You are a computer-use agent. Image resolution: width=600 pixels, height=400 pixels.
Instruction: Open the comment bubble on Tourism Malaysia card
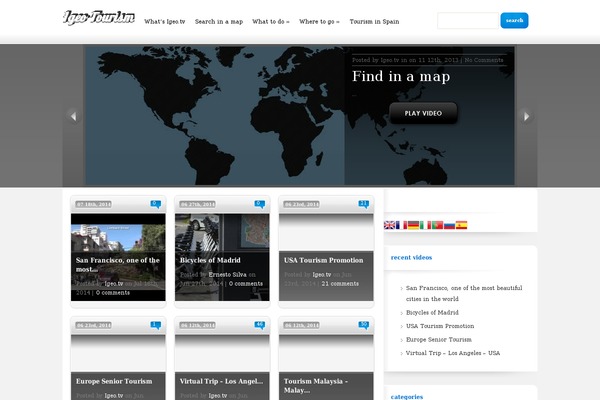[364, 325]
